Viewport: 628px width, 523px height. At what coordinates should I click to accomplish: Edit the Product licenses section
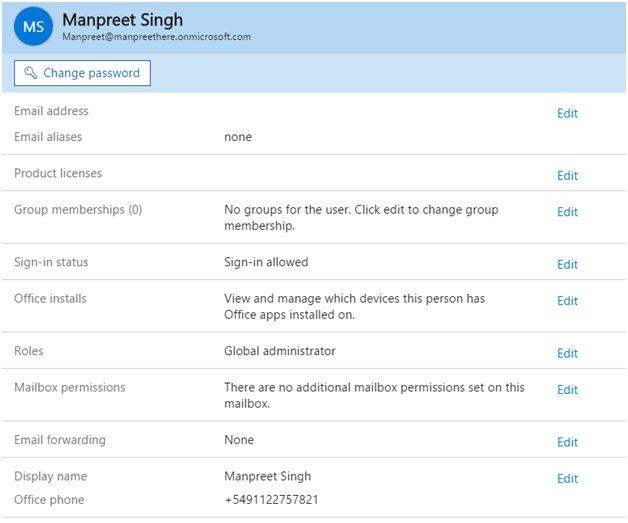(567, 175)
